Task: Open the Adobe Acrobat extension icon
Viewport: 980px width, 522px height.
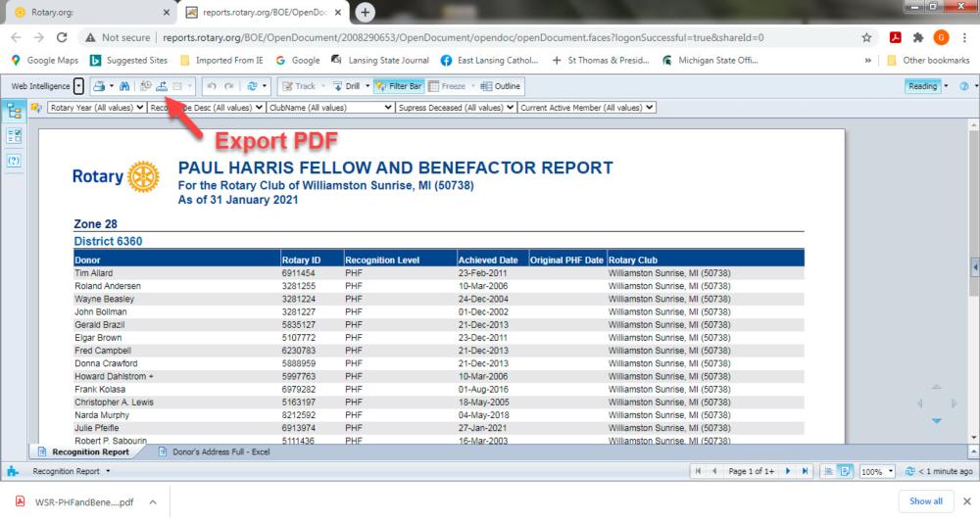Action: (895, 37)
